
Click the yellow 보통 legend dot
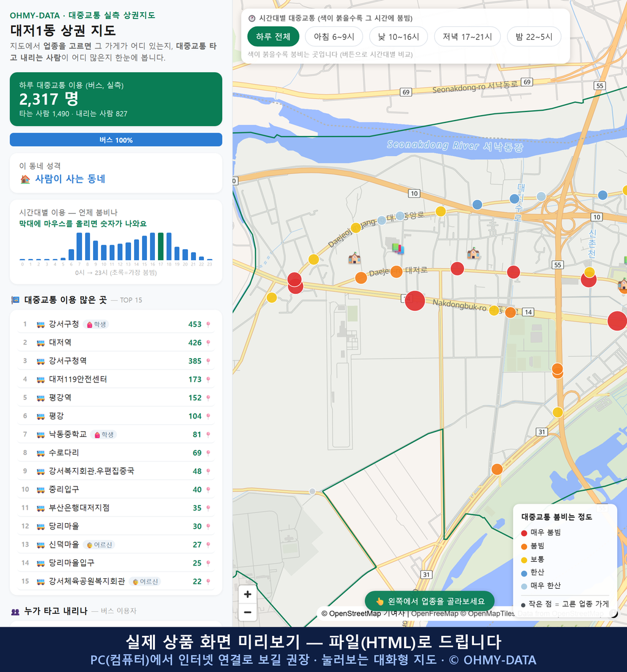pyautogui.click(x=524, y=560)
